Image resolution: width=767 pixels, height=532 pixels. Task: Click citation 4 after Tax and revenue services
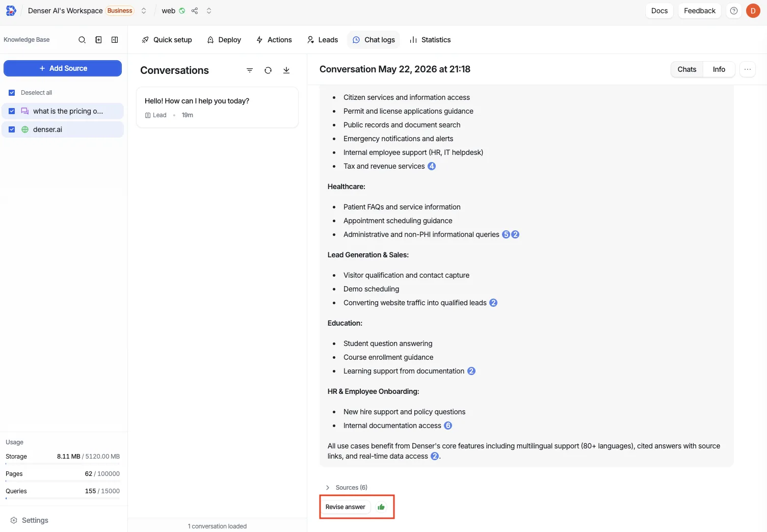[x=432, y=166]
